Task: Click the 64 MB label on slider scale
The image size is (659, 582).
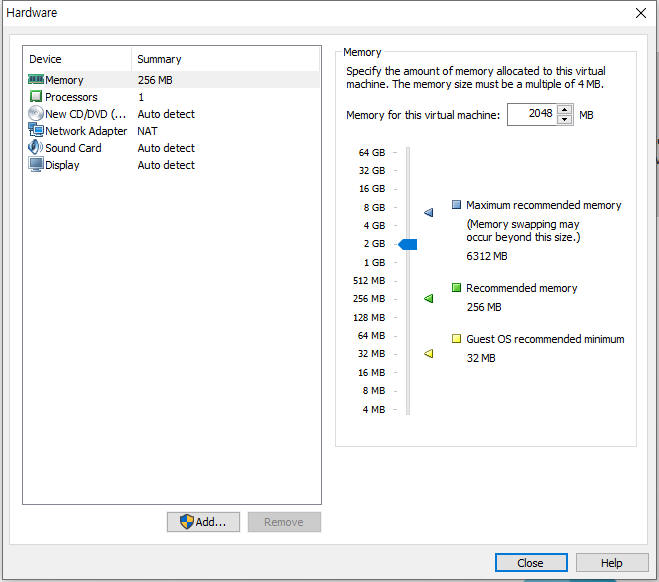Action: tap(372, 335)
